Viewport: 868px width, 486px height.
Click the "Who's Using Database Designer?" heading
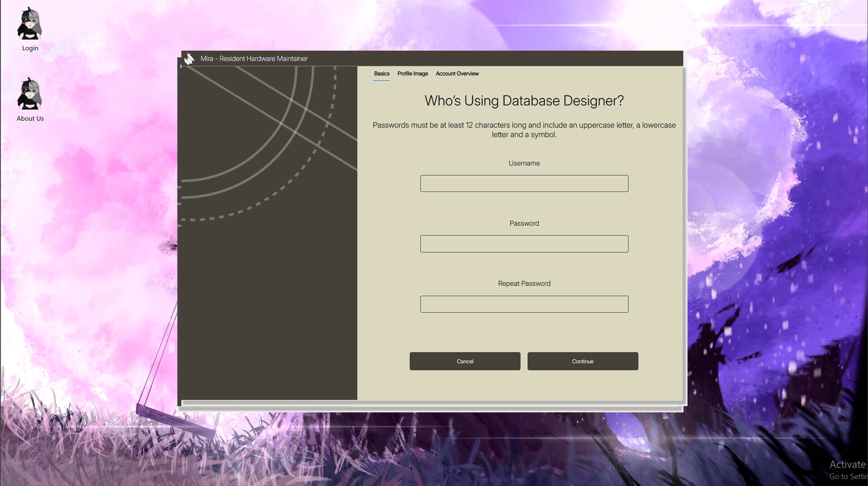click(524, 101)
